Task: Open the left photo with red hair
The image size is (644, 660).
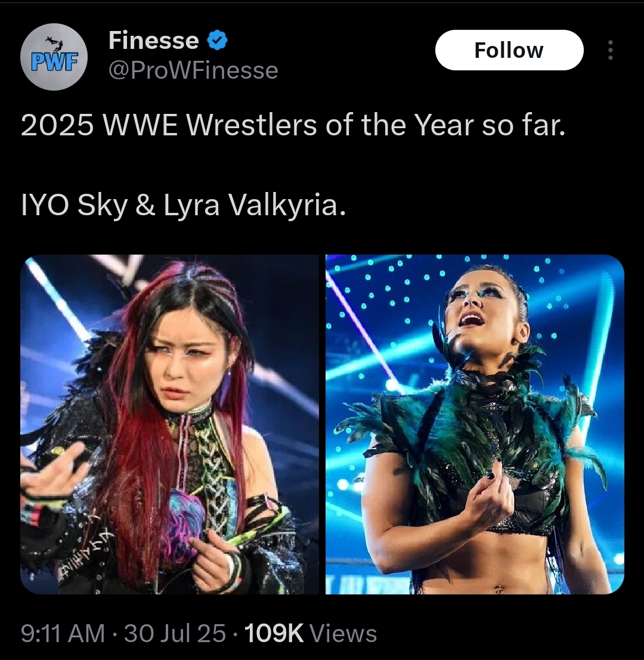Action: [x=169, y=424]
